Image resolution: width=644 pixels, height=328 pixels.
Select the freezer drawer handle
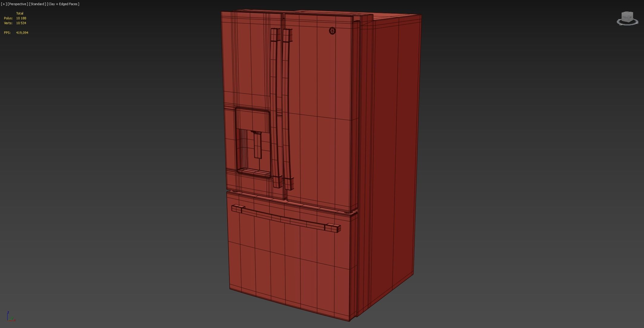point(286,219)
